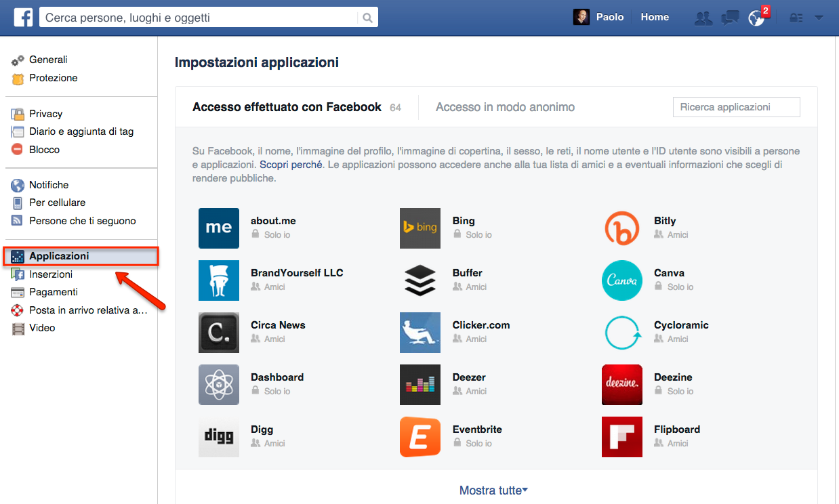The width and height of the screenshot is (839, 504).
Task: Open the Buffer app icon
Action: click(x=420, y=280)
